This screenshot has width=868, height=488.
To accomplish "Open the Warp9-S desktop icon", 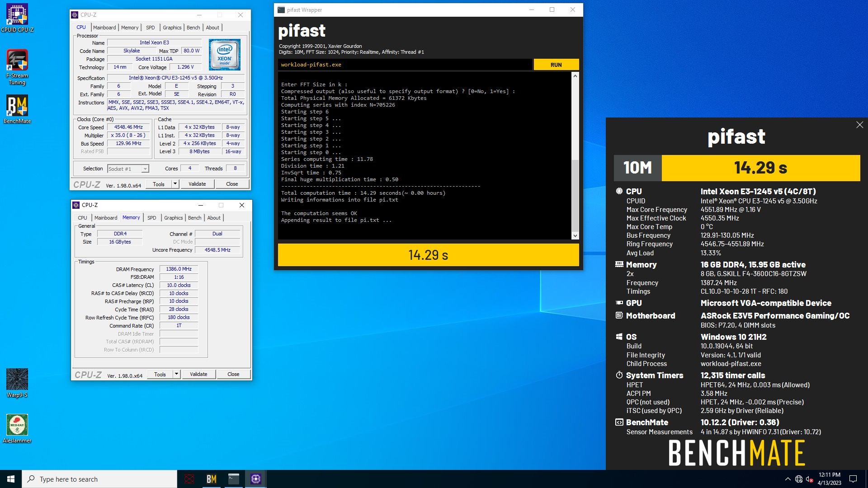I will click(x=17, y=383).
